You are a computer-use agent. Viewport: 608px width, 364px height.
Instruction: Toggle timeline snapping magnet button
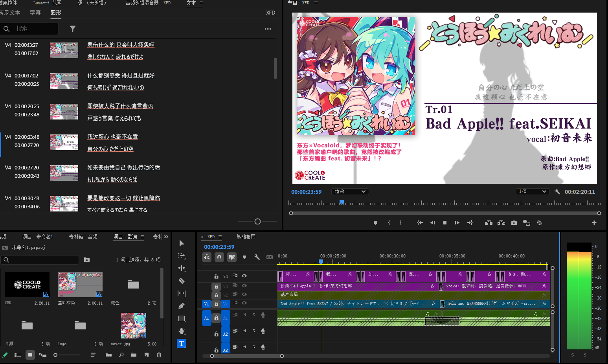tap(219, 257)
